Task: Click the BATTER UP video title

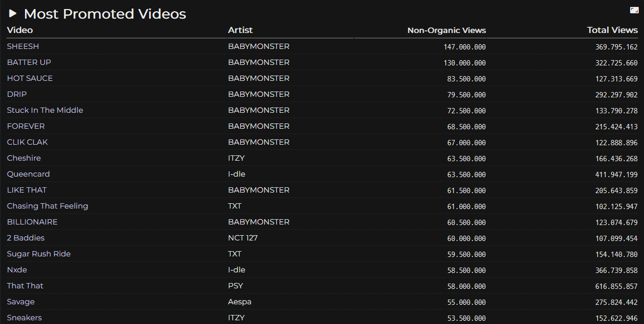Action: [29, 62]
